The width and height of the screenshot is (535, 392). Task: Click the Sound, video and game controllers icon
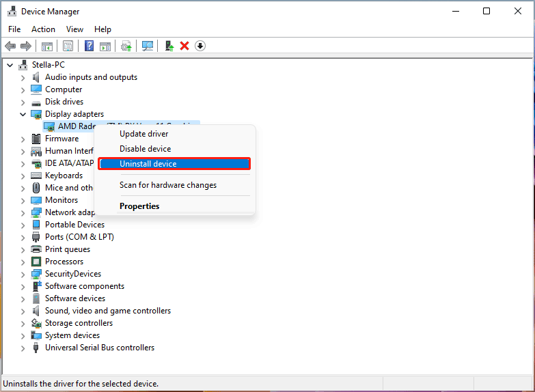[x=36, y=311]
